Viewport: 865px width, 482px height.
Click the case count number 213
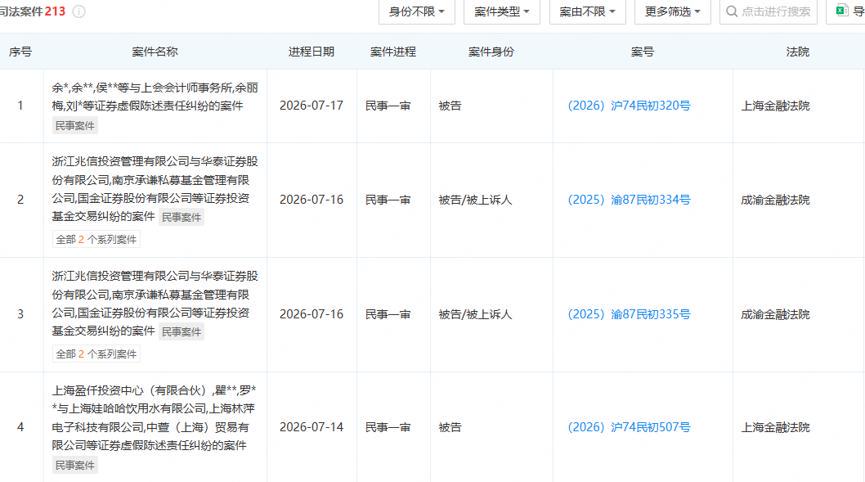55,11
